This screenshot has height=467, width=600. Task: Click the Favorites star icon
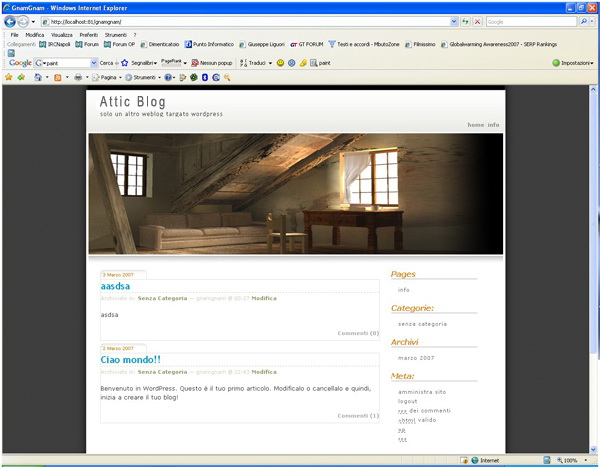coord(9,77)
